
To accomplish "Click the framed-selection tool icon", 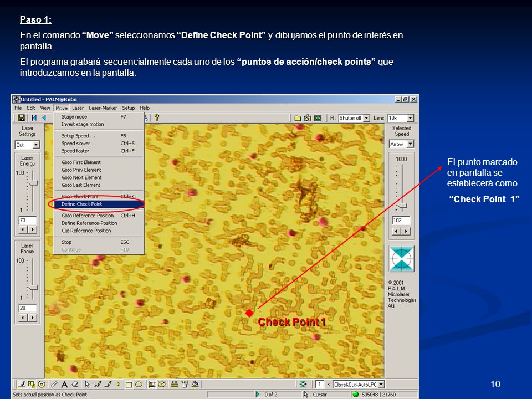I will [x=152, y=385].
